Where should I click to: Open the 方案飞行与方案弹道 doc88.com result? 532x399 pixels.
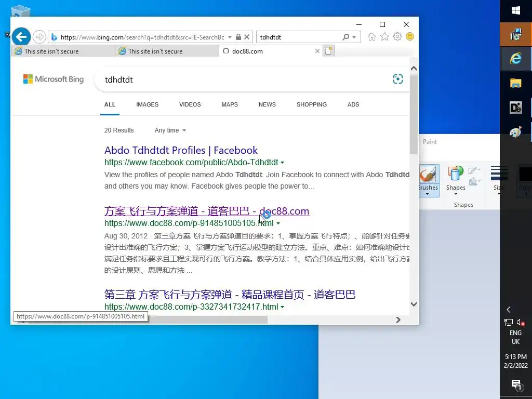[207, 211]
